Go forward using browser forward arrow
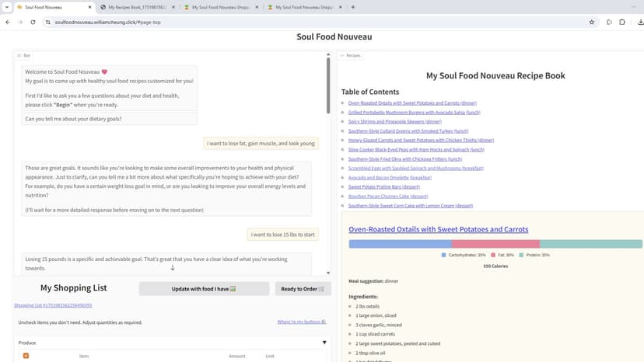The height and width of the screenshot is (362, 644). point(20,23)
